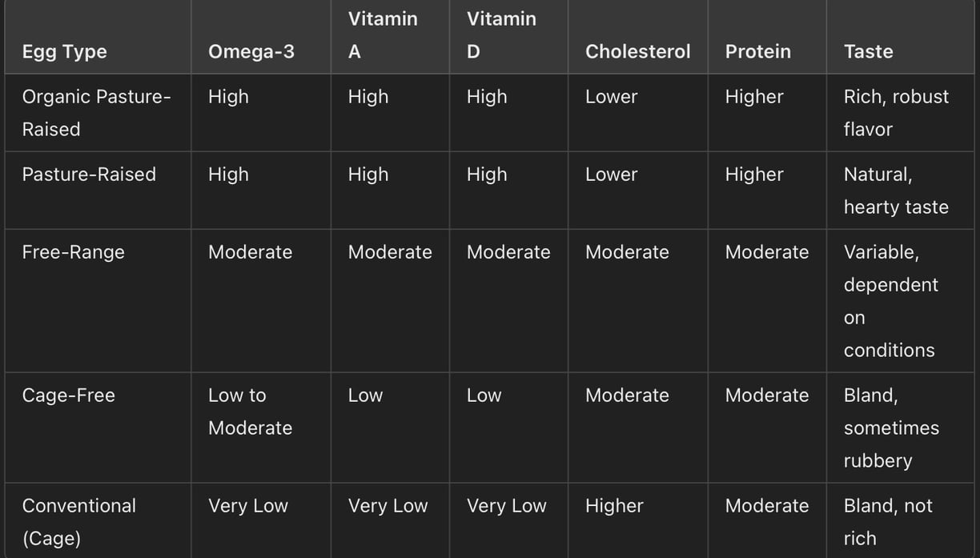Select the Omega-3 column header

point(251,51)
